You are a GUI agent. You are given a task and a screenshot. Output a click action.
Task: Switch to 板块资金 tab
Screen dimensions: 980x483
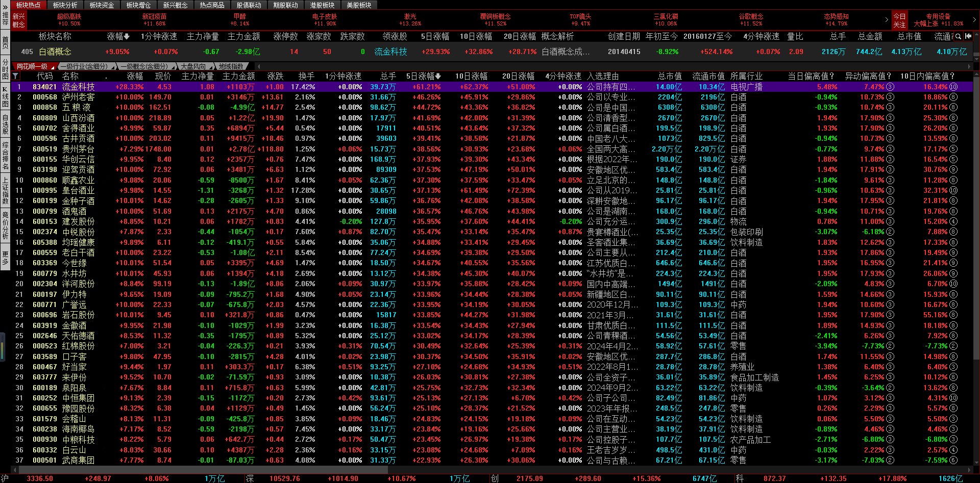click(102, 5)
